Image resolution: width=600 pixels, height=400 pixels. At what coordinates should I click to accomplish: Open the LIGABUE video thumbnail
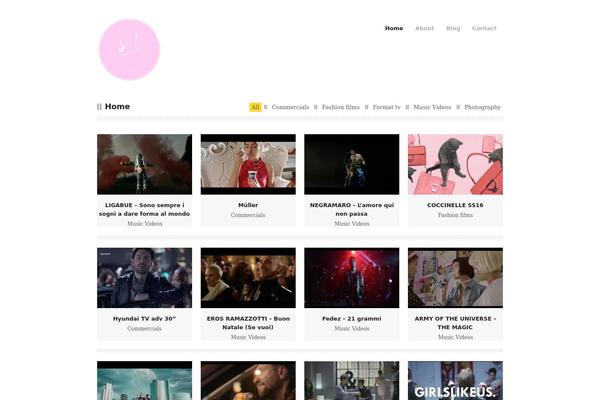click(x=145, y=164)
